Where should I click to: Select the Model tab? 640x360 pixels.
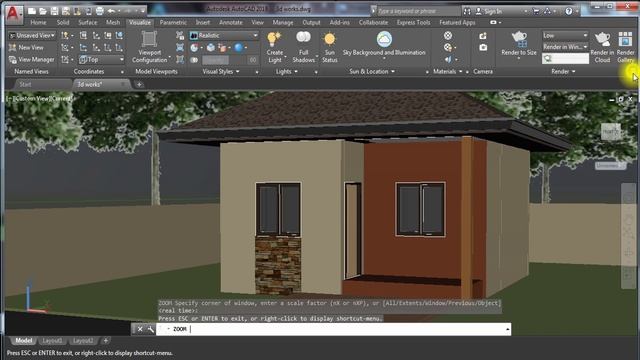[x=23, y=340]
